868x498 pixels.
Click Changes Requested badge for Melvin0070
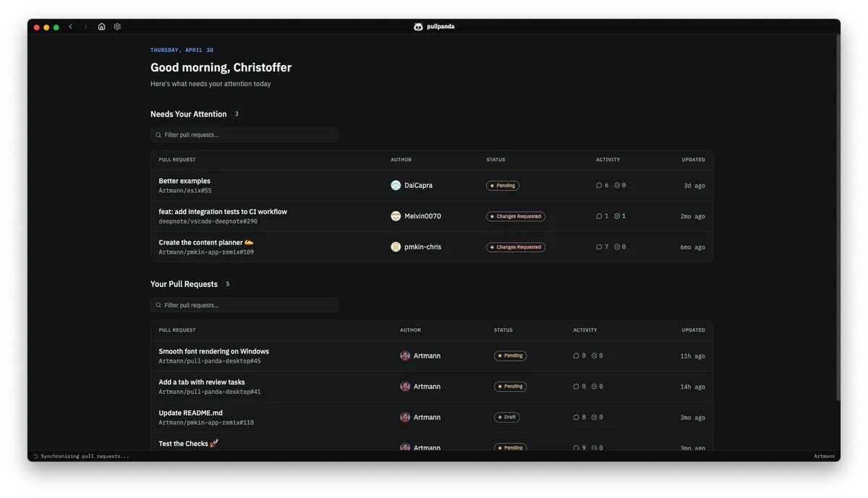pos(516,216)
